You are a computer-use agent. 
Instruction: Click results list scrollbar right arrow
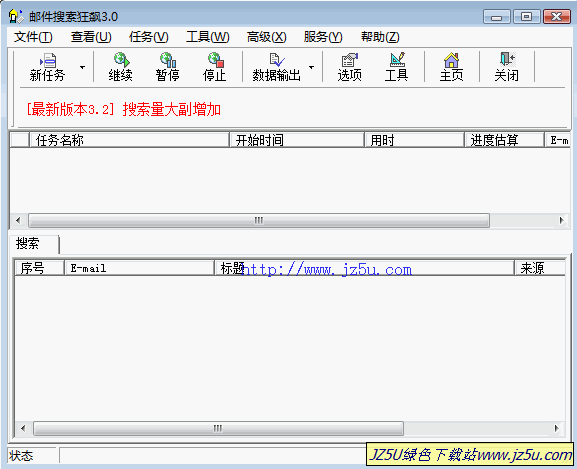(x=556, y=428)
